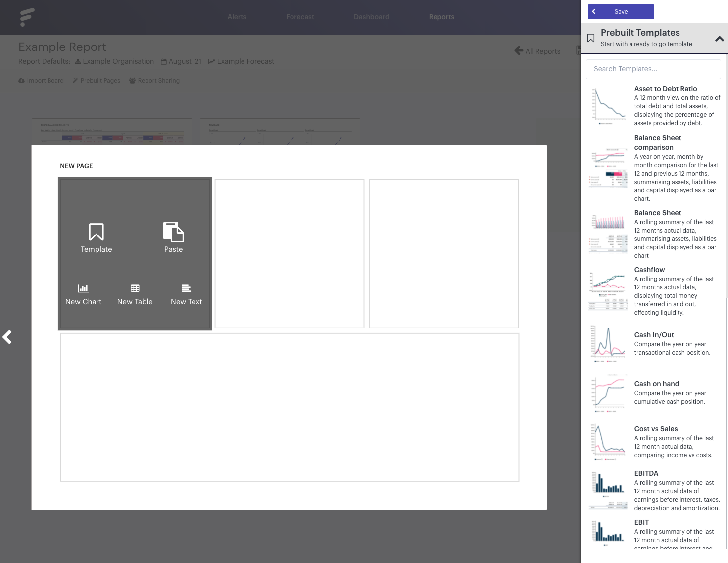The height and width of the screenshot is (563, 728).
Task: Click the back arrow in the Save button
Action: (594, 12)
